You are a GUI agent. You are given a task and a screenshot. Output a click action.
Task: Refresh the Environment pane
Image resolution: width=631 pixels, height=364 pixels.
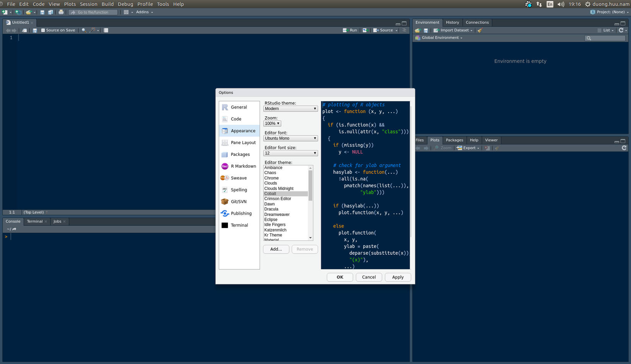[621, 30]
